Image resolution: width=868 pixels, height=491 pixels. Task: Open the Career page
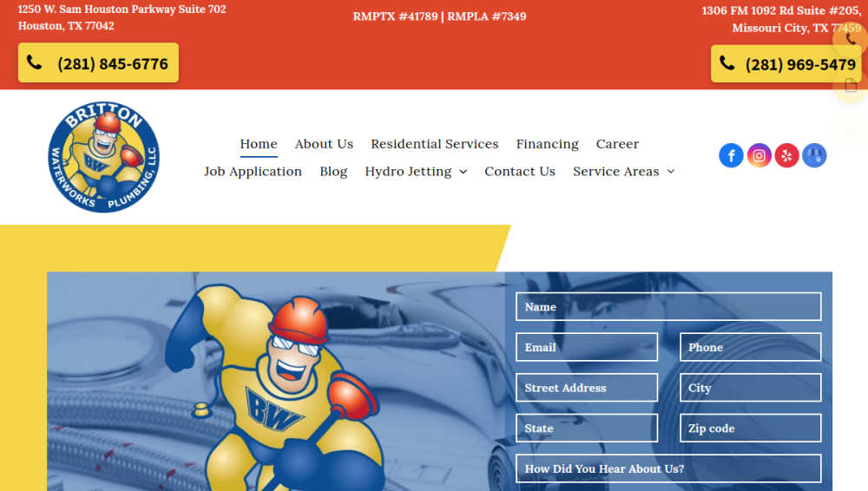617,144
